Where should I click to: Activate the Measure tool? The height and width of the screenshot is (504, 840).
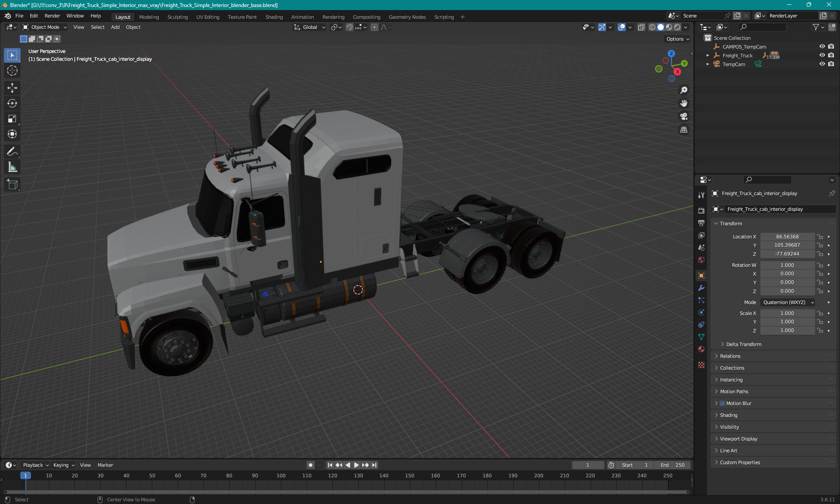pyautogui.click(x=12, y=167)
